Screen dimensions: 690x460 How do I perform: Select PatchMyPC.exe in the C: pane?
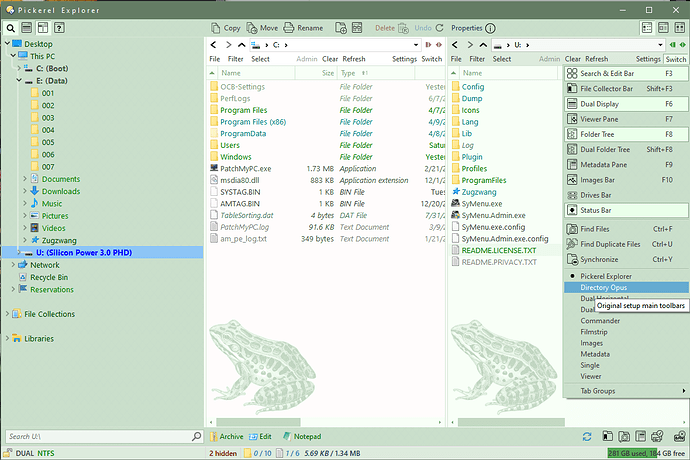246,169
